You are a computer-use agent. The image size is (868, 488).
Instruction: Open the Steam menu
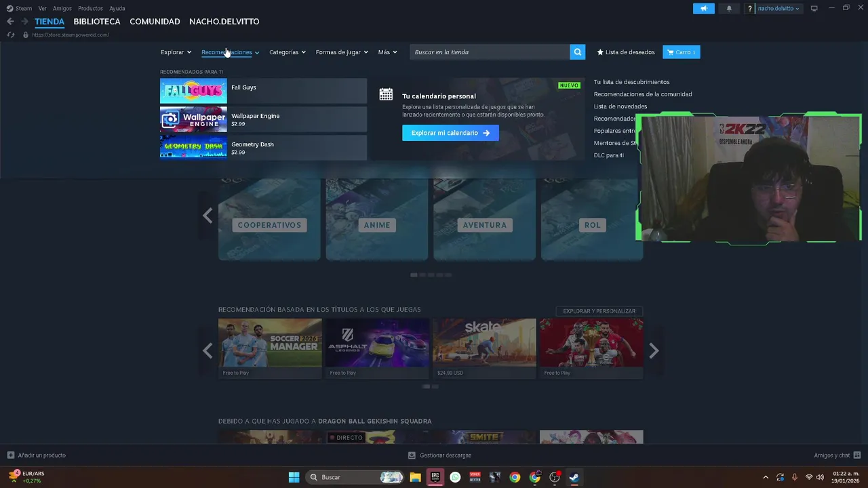click(19, 9)
